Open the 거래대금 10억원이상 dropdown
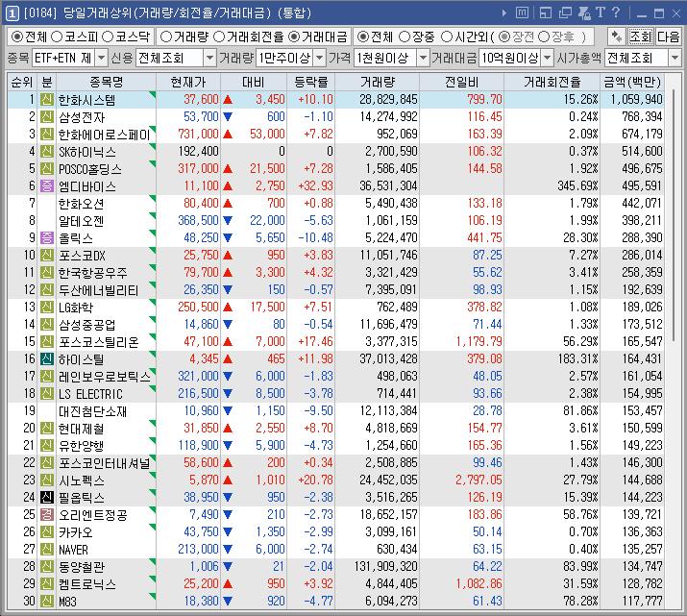 coord(548,58)
